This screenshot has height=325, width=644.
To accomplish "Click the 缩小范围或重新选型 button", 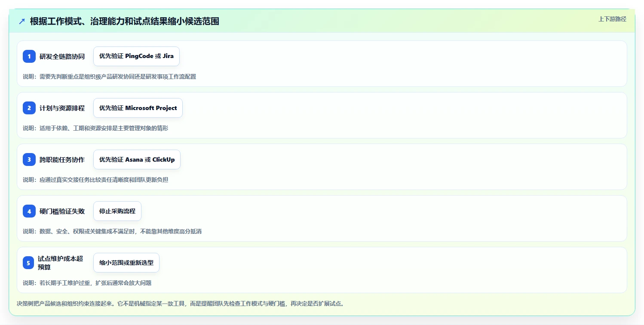I will tap(126, 263).
